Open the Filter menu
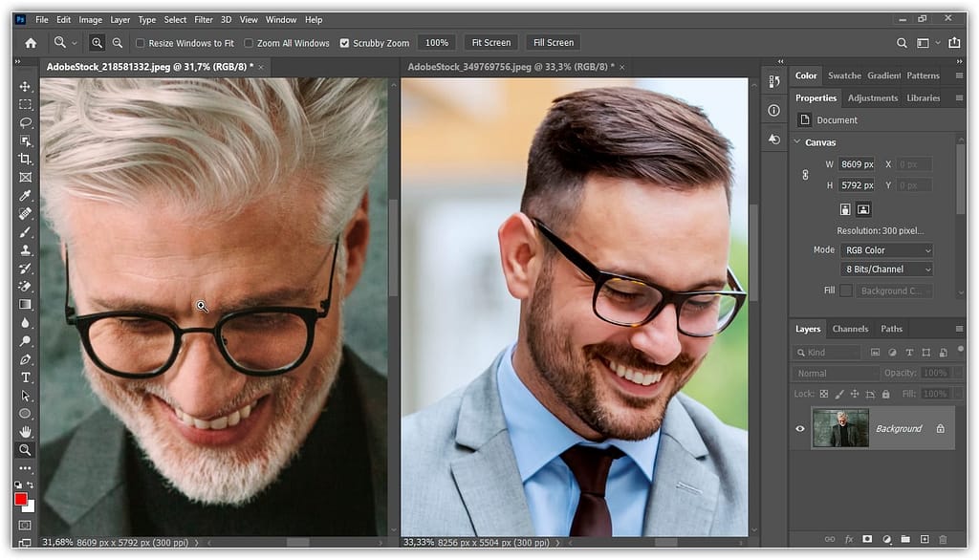The height and width of the screenshot is (560, 979). [x=202, y=19]
